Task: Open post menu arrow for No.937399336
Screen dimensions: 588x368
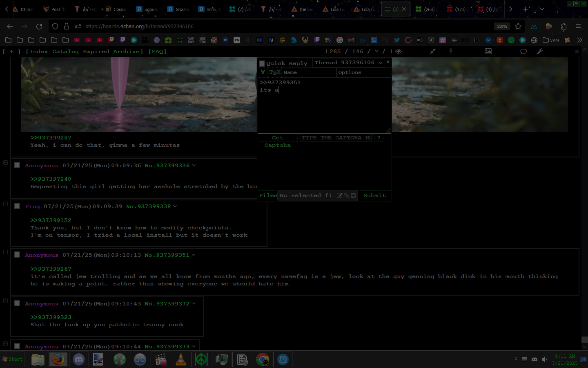Action: [x=194, y=165]
